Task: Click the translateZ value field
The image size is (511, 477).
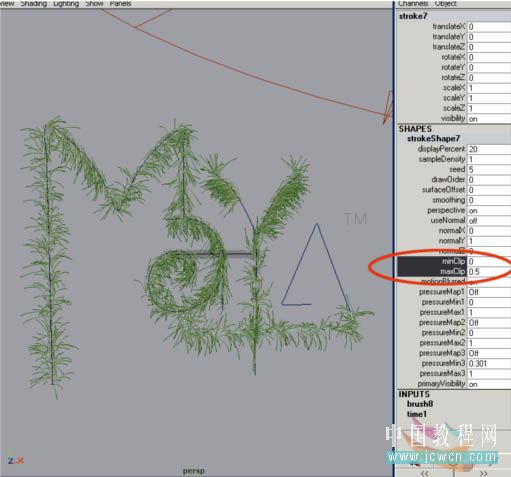Action: 489,47
